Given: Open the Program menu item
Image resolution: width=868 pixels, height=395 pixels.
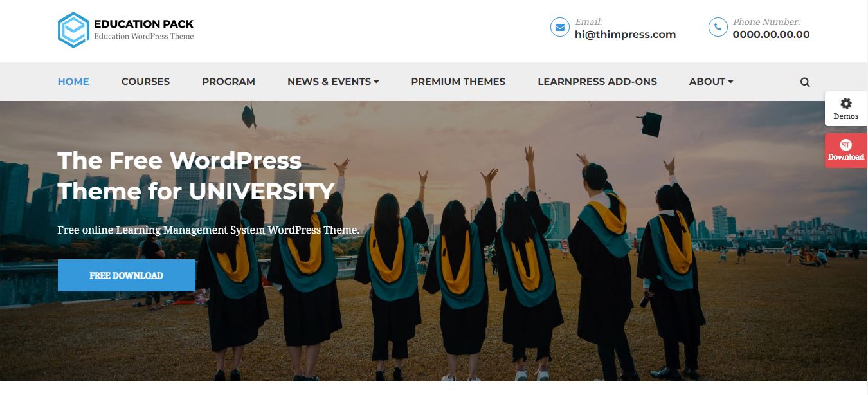Looking at the screenshot, I should (x=228, y=82).
